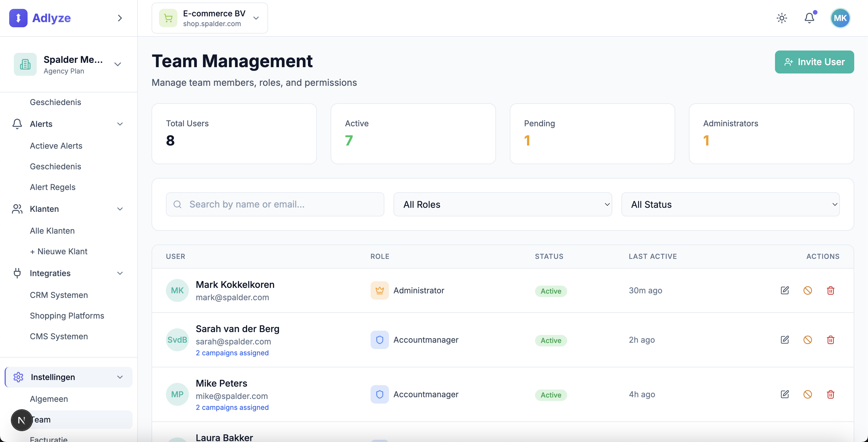Open the All Status filter dropdown
Viewport: 868px width, 442px height.
(730, 204)
